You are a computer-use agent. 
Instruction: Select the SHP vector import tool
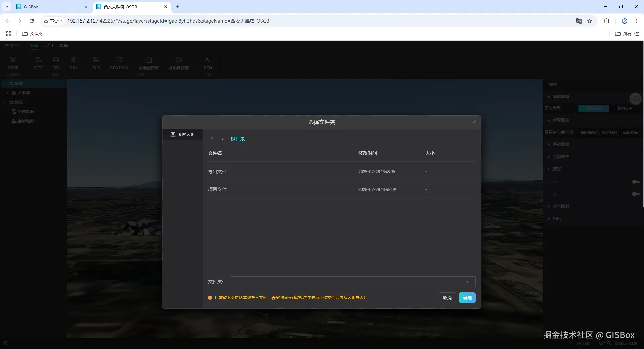tap(96, 63)
